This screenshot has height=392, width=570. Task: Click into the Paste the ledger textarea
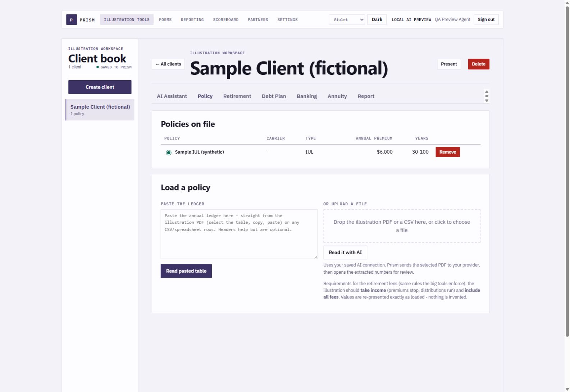[x=239, y=234]
